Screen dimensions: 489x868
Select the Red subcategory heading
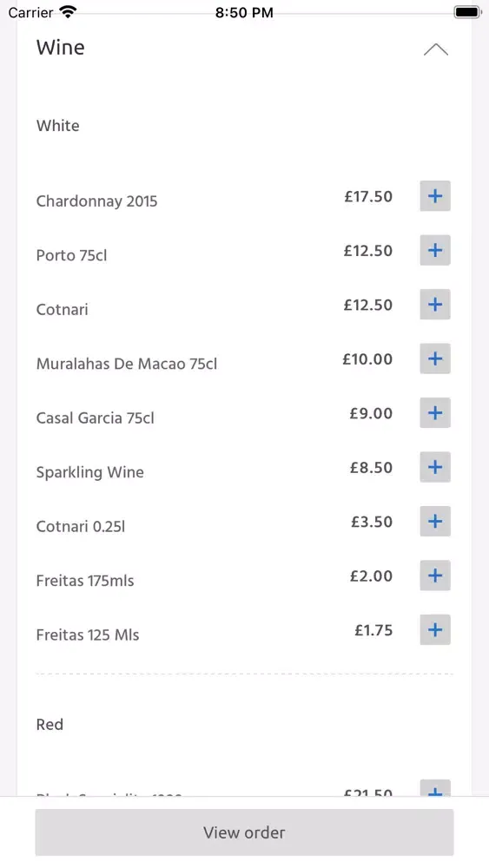pyautogui.click(x=50, y=725)
